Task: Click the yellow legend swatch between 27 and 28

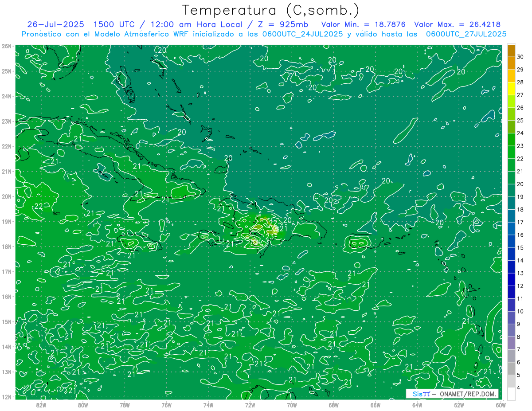Action: tap(511, 89)
